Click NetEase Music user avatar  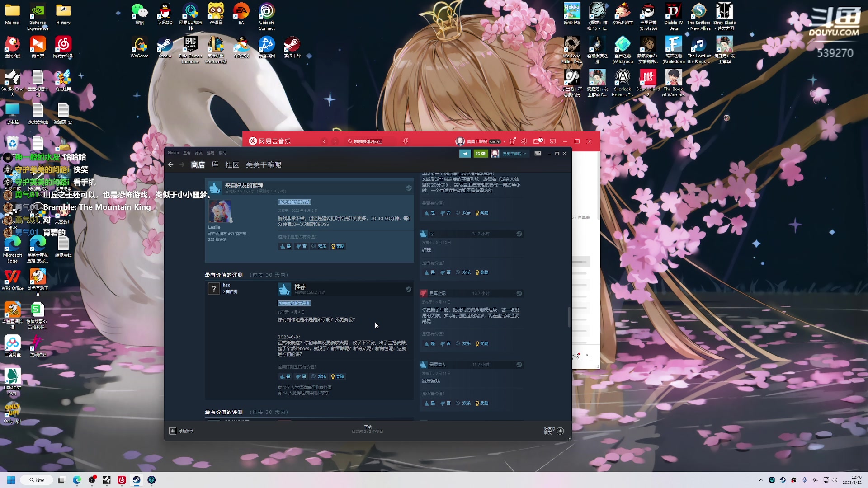click(460, 141)
